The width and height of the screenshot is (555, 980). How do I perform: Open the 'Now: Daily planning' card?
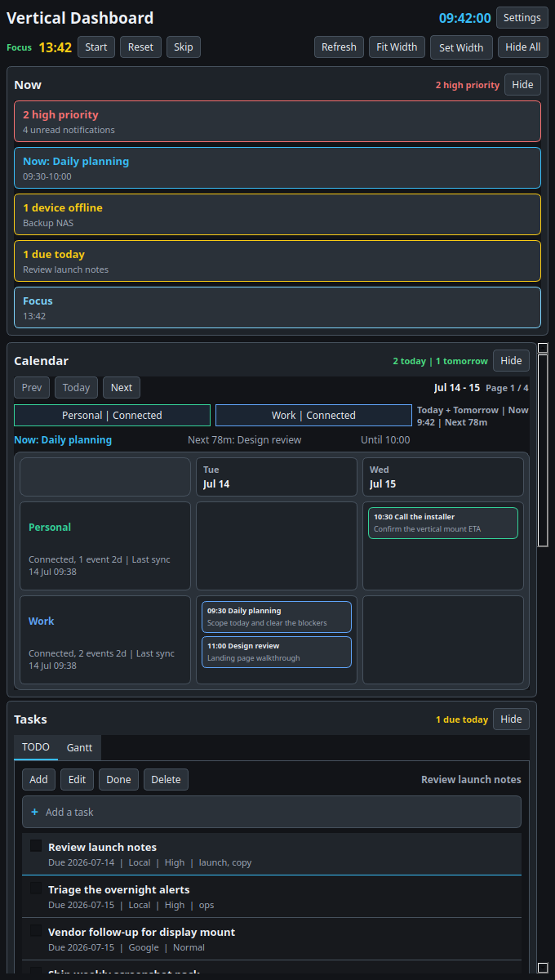tap(277, 168)
